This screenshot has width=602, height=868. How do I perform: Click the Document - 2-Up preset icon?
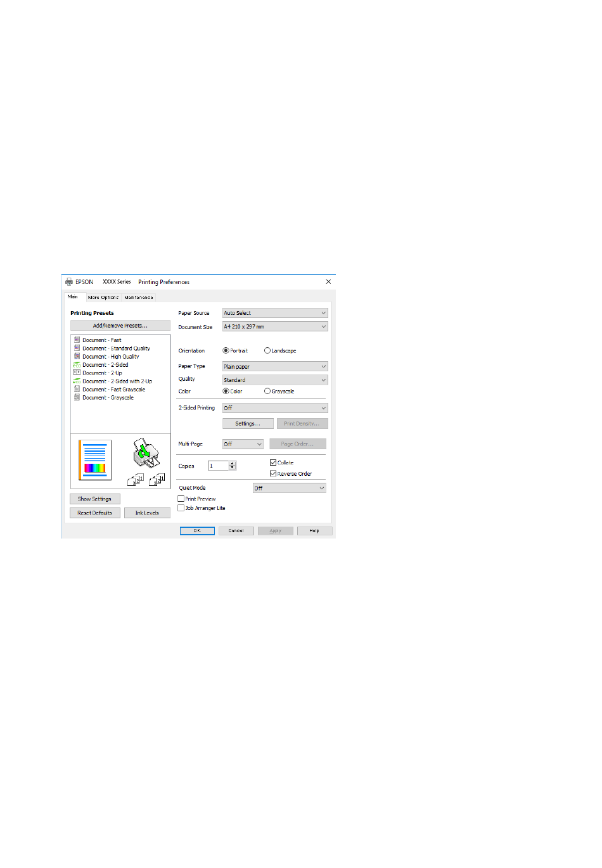click(x=77, y=373)
